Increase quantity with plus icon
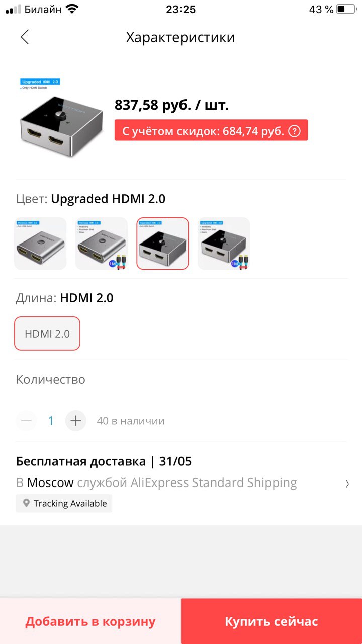This screenshot has width=362, height=644. click(x=76, y=421)
